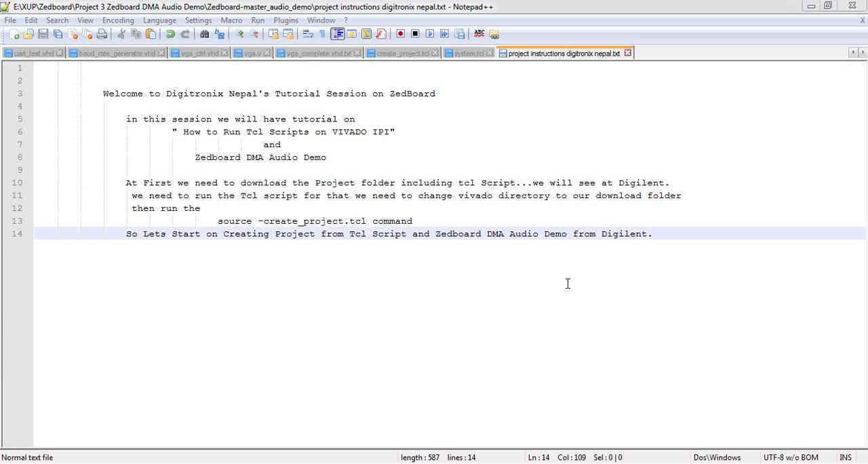The width and height of the screenshot is (868, 464).
Task: Close the create_project.tcl tab
Action: [435, 53]
